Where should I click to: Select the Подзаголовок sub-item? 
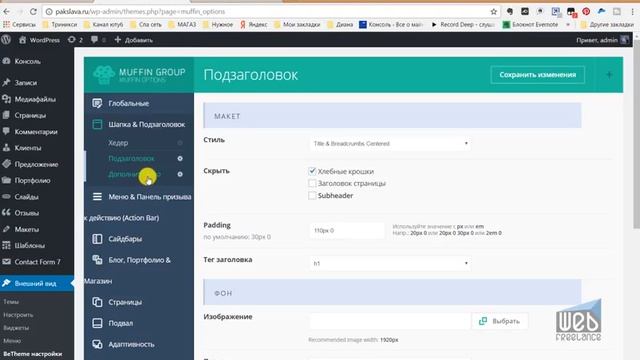pyautogui.click(x=131, y=158)
